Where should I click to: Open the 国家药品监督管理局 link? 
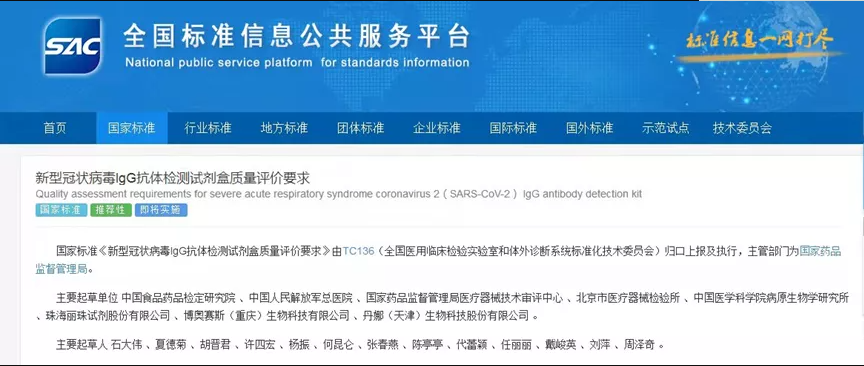pos(820,251)
